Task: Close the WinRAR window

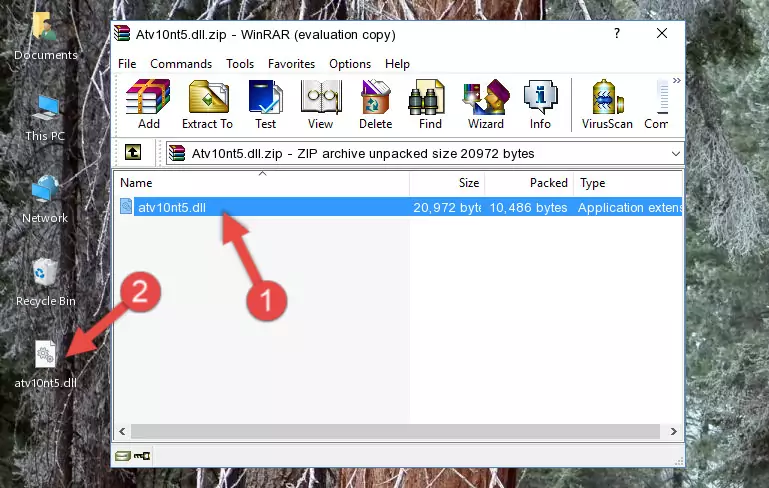Action: point(662,33)
